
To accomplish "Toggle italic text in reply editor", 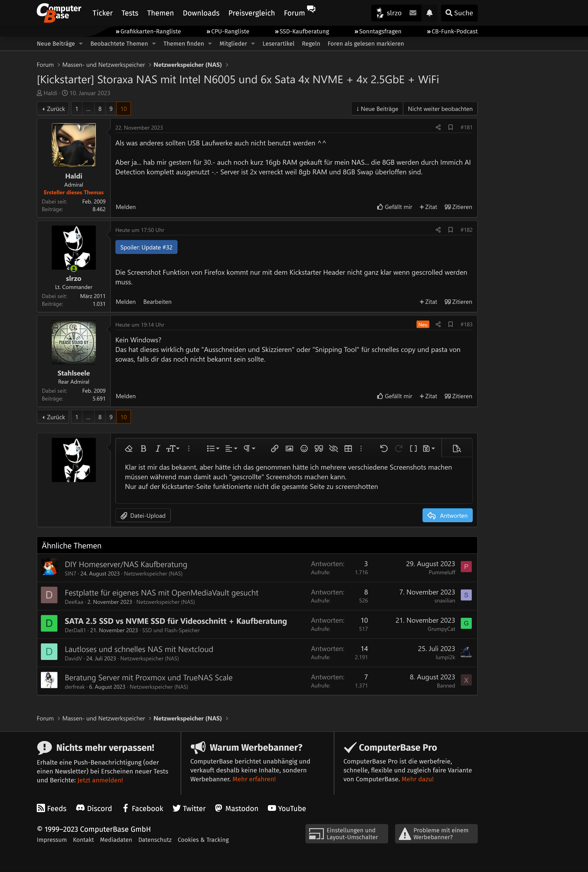I will coord(158,448).
